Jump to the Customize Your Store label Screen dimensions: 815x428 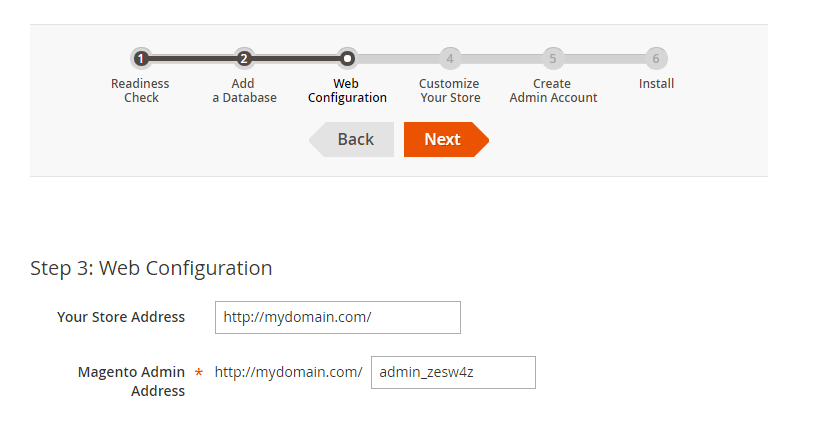pos(450,91)
